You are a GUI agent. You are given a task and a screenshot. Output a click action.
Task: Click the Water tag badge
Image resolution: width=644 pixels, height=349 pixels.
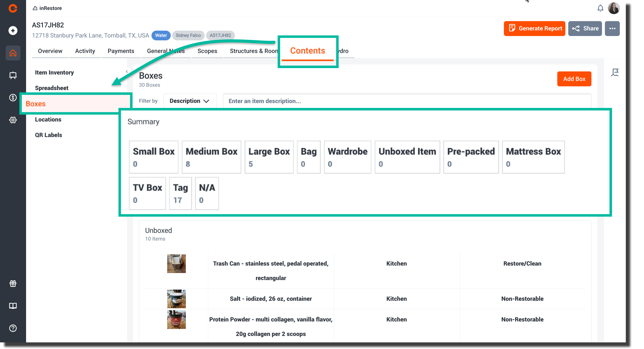161,35
